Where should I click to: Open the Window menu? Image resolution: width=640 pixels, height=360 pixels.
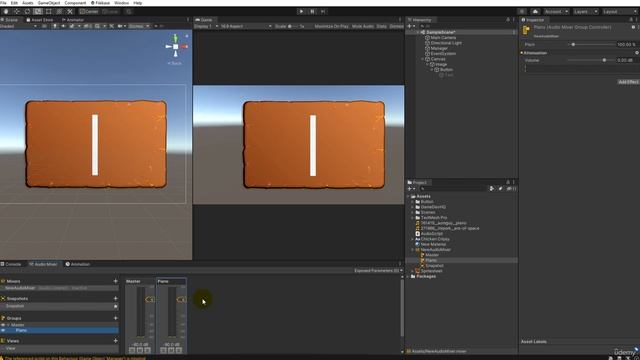(x=121, y=3)
